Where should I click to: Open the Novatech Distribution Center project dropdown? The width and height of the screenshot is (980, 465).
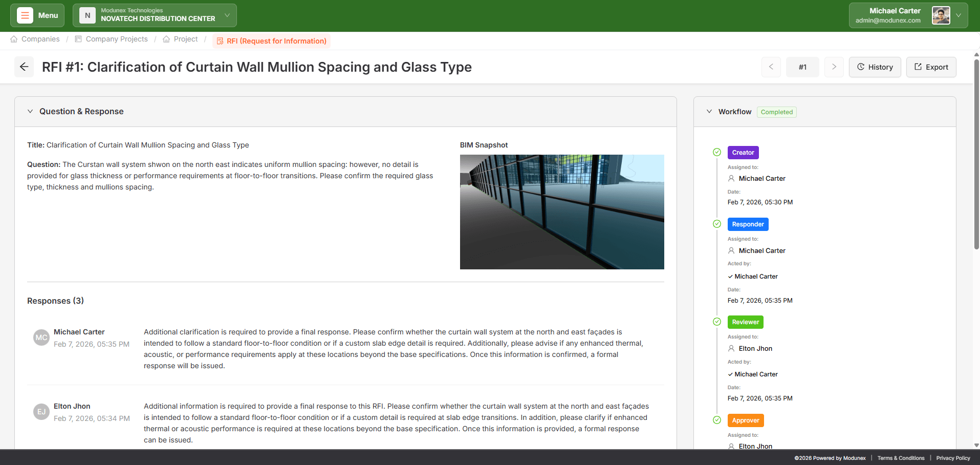pyautogui.click(x=227, y=15)
